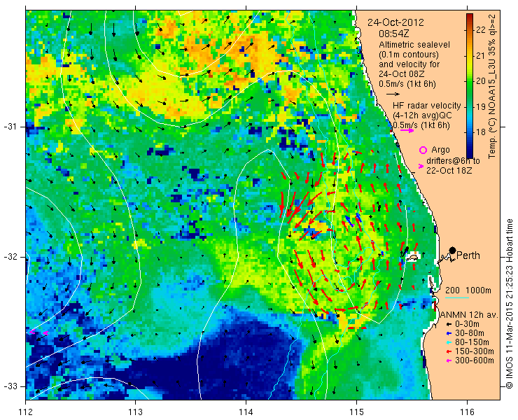Click the 150-300m depth label
Image resolution: width=518 pixels, height=420 pixels.
475,351
